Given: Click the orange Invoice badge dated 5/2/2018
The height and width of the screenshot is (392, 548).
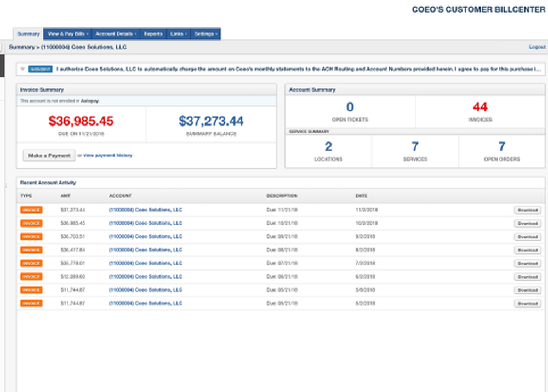Looking at the screenshot, I should (31, 303).
